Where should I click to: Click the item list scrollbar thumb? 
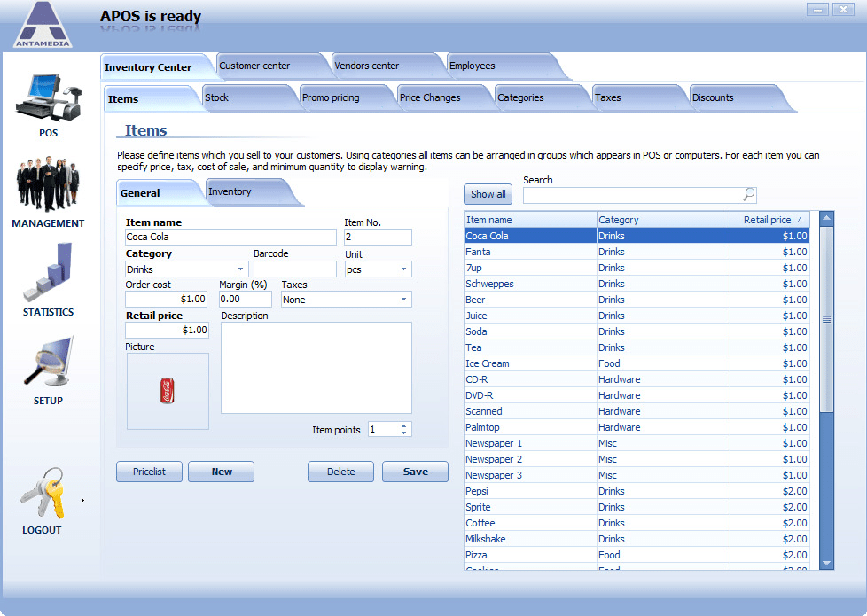pos(826,320)
